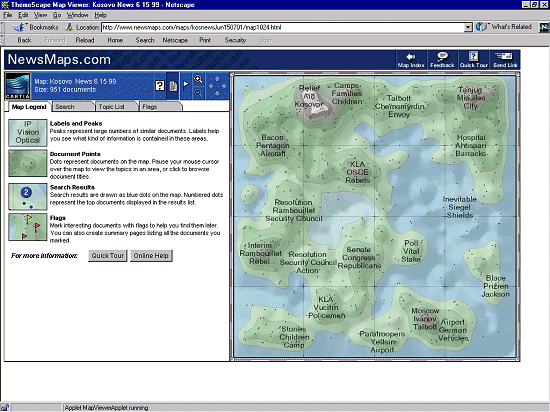Open the Help menu
Viewport: 550px width, 412px height.
(100, 15)
